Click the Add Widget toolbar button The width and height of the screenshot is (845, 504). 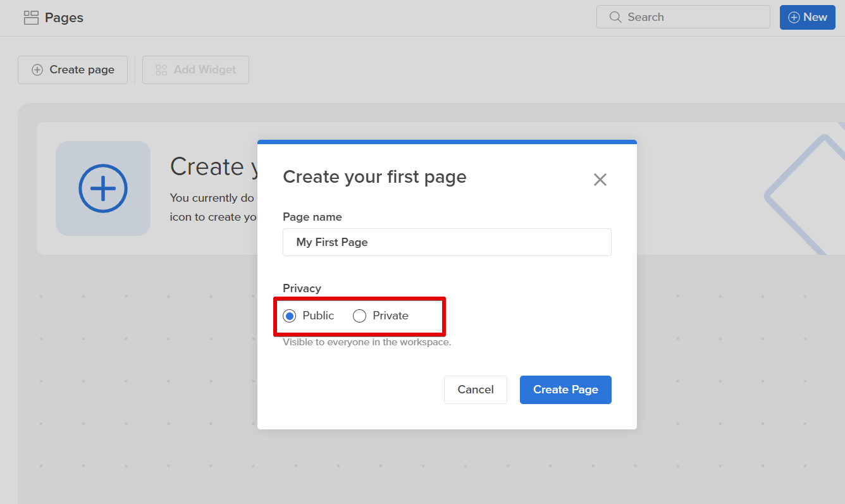(x=195, y=70)
